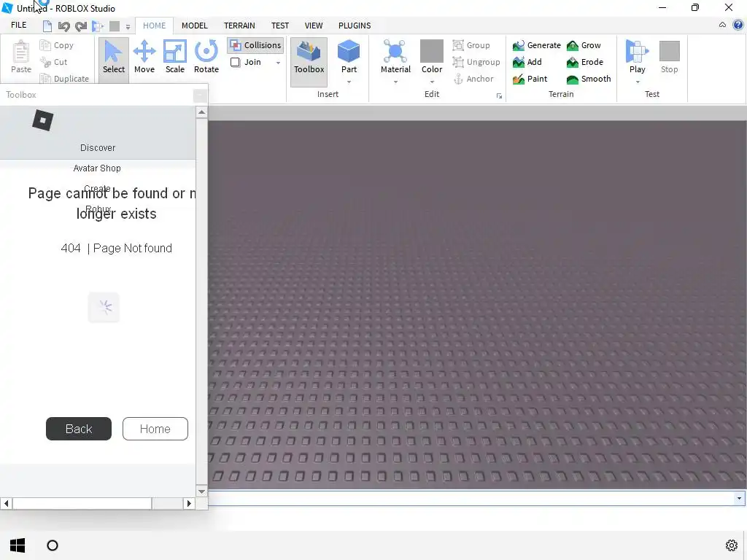
Task: Click the Toolbox horizontal scrollbar thumb
Action: 82,503
